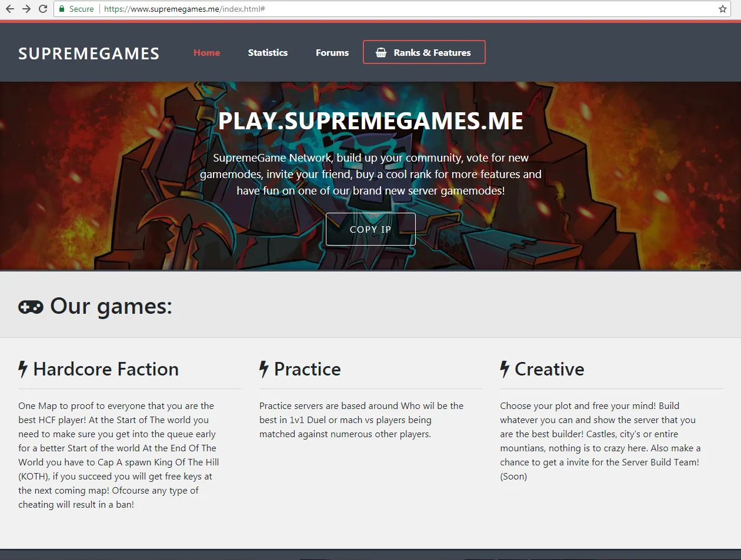The height and width of the screenshot is (560, 741).
Task: Open Ranks & Features store button
Action: [x=424, y=52]
